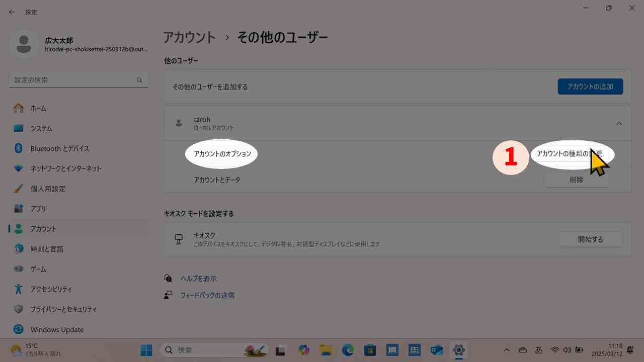This screenshot has width=644, height=362.
Task: Launch Microsoft Store from the taskbar
Action: click(x=370, y=350)
